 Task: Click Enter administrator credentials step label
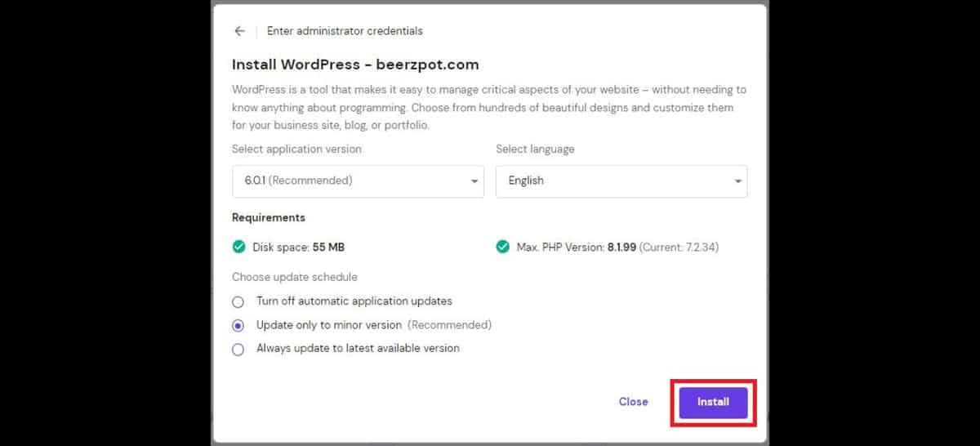[345, 31]
